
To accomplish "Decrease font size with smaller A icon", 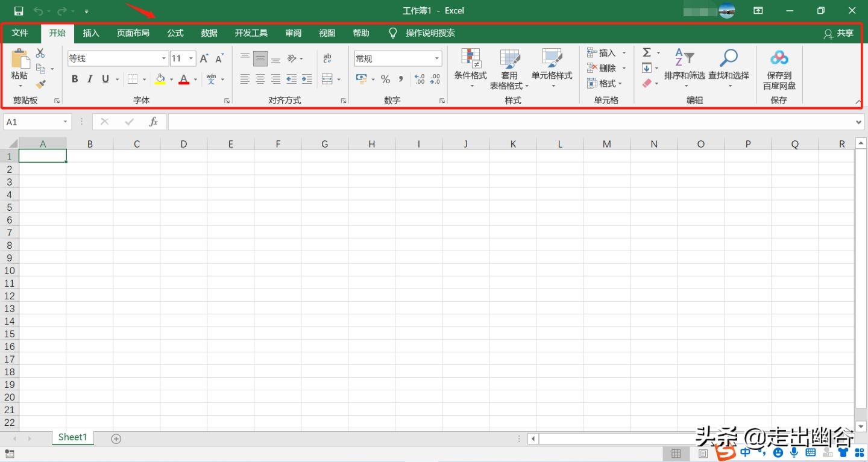I will 219,58.
